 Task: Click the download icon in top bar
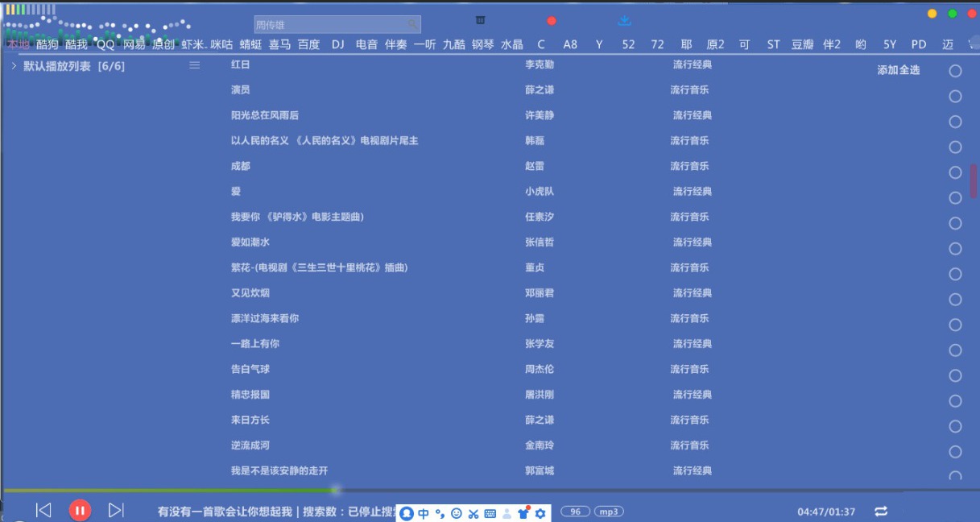[x=624, y=21]
